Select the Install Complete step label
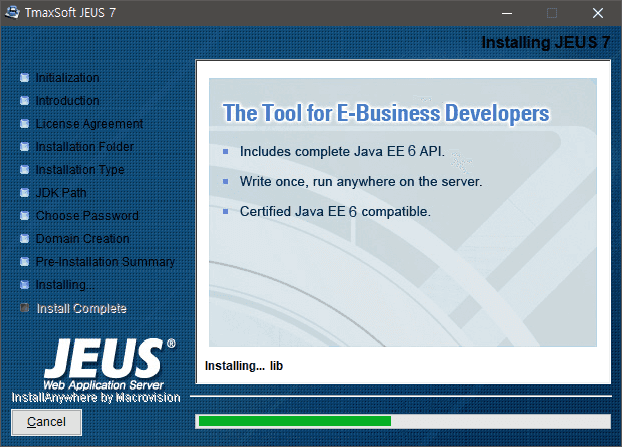The height and width of the screenshot is (447, 622). pyautogui.click(x=82, y=309)
